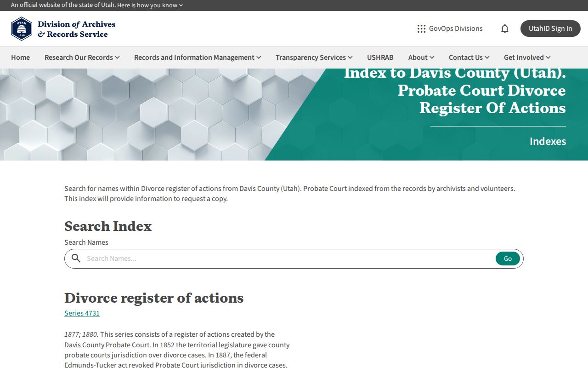
Task: Click the 'Divorce register of actions' heading
Action: 154,298
